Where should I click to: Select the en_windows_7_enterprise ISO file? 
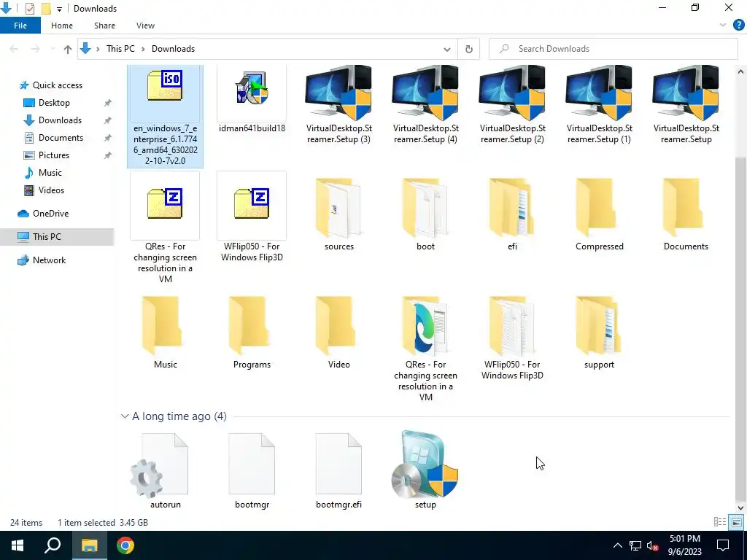pos(165,116)
